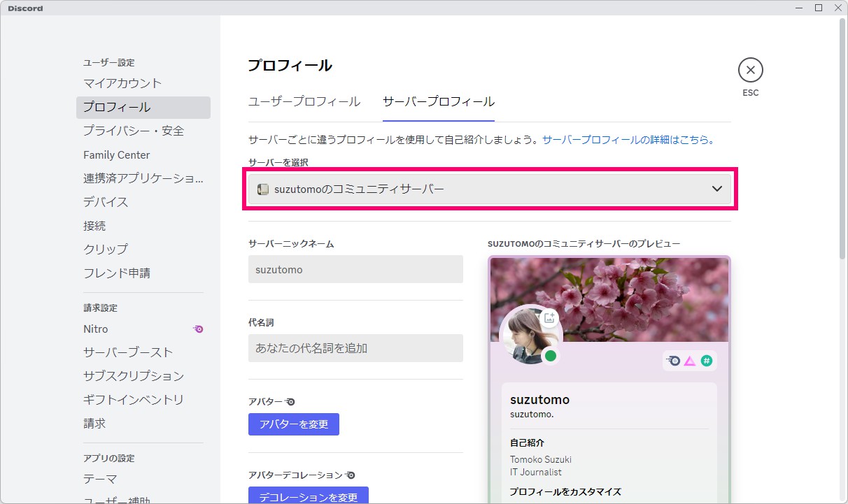Select the サーバープロフィール tab
This screenshot has width=848, height=504.
click(439, 101)
